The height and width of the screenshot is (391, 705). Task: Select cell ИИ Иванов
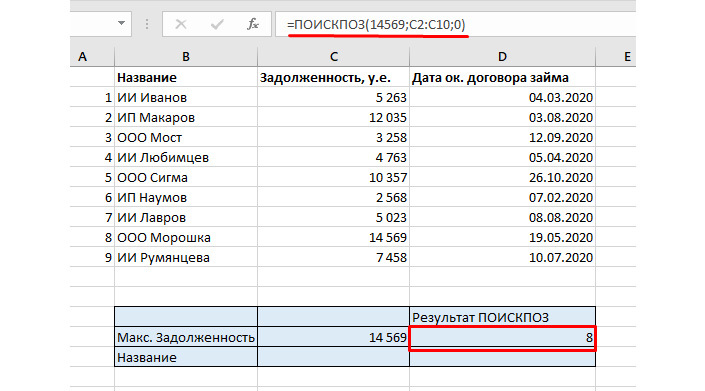[186, 97]
